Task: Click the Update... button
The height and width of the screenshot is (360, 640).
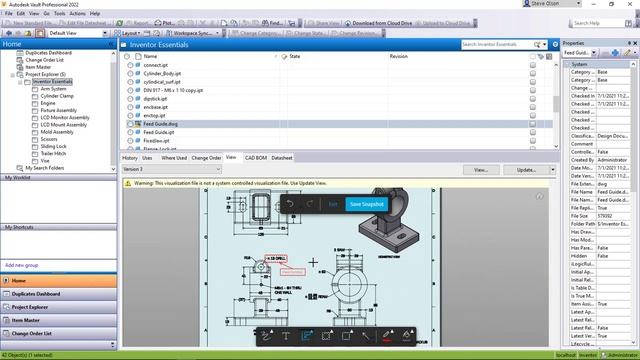Action: [x=527, y=170]
